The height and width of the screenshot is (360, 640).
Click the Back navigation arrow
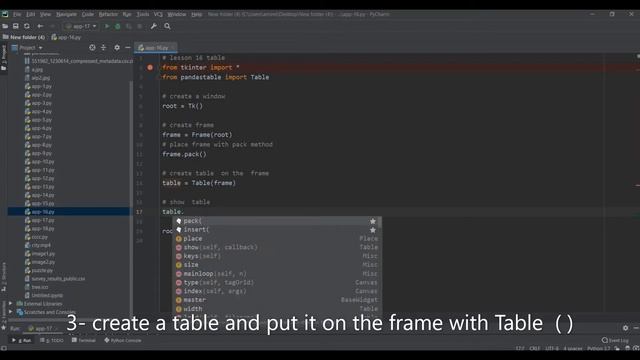tap(40, 26)
